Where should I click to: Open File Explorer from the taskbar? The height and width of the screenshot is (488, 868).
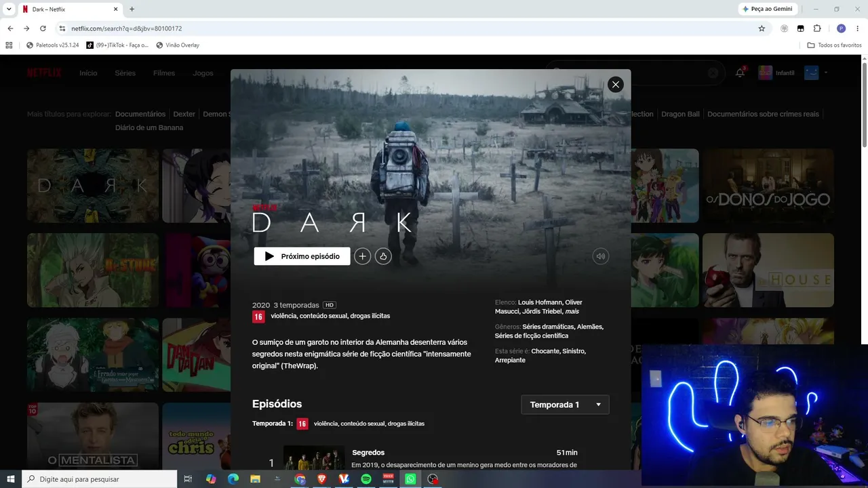[256, 479]
